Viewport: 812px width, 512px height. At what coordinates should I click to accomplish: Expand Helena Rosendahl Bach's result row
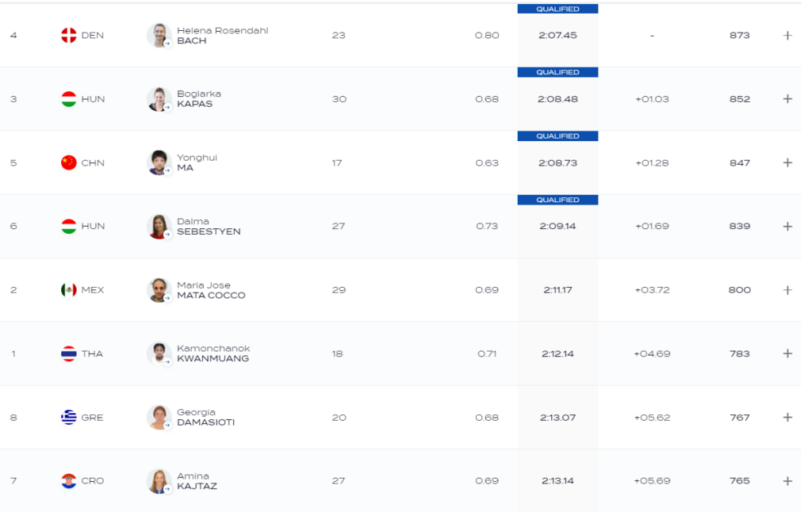tap(787, 36)
